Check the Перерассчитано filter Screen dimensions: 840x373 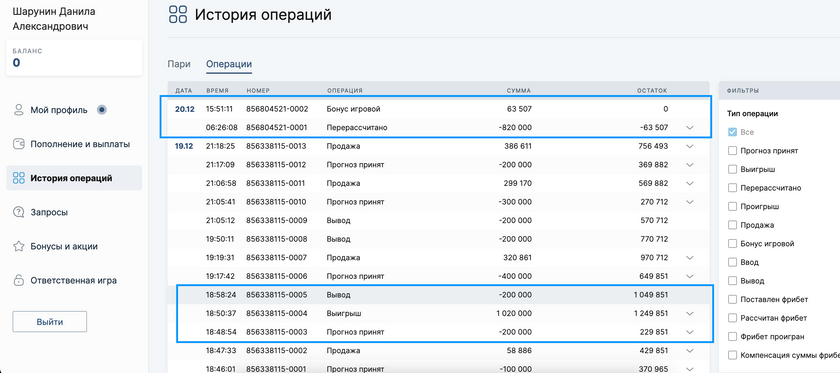click(732, 188)
